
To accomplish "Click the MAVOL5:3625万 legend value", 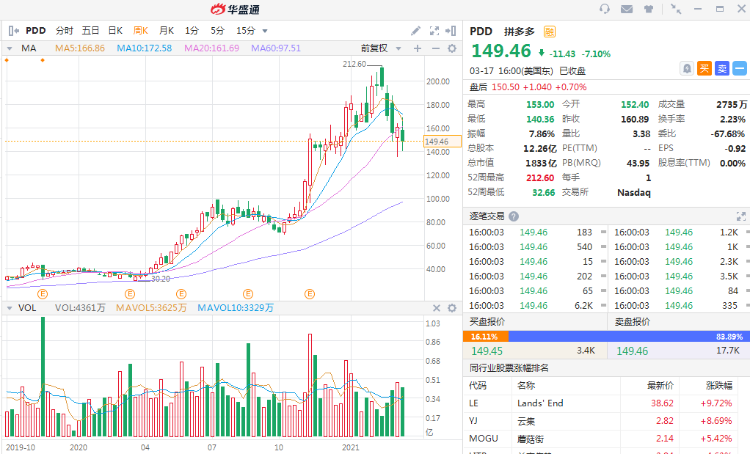I will [x=151, y=308].
